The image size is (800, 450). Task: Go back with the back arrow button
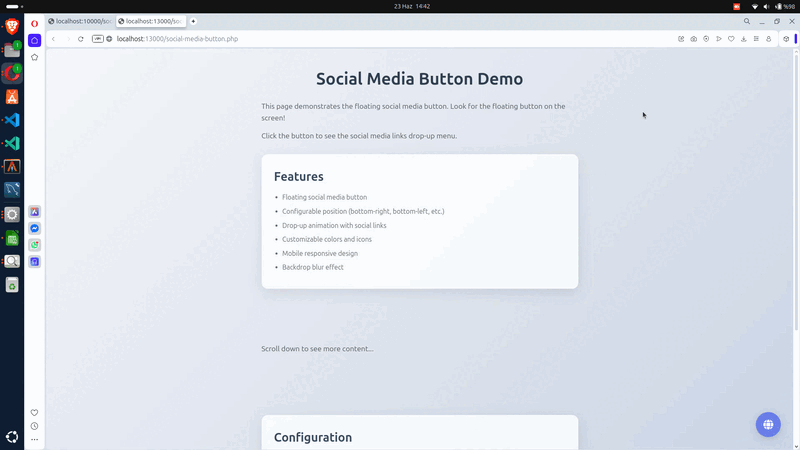tap(53, 39)
